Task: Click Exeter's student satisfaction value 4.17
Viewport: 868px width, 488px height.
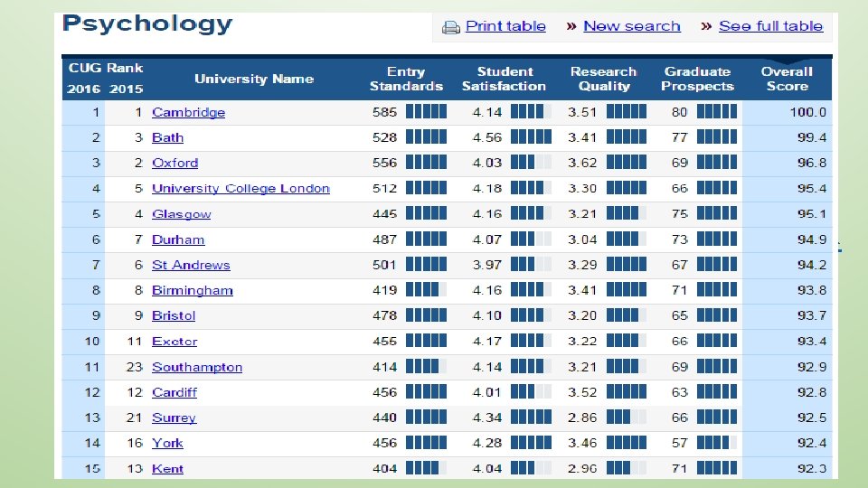Action: click(x=487, y=342)
